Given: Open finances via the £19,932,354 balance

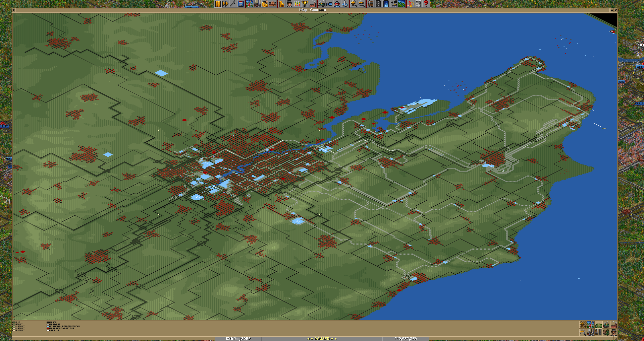Looking at the screenshot, I should coord(406,339).
